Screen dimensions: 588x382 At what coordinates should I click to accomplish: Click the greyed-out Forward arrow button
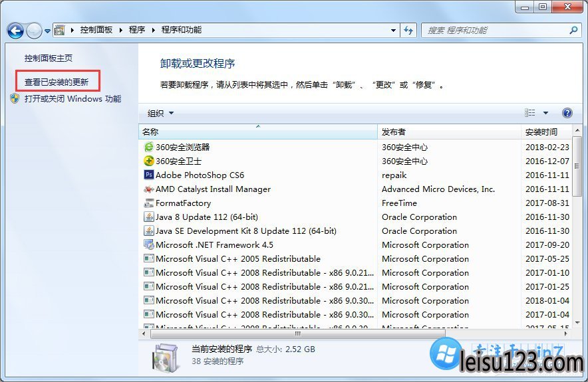tap(35, 31)
